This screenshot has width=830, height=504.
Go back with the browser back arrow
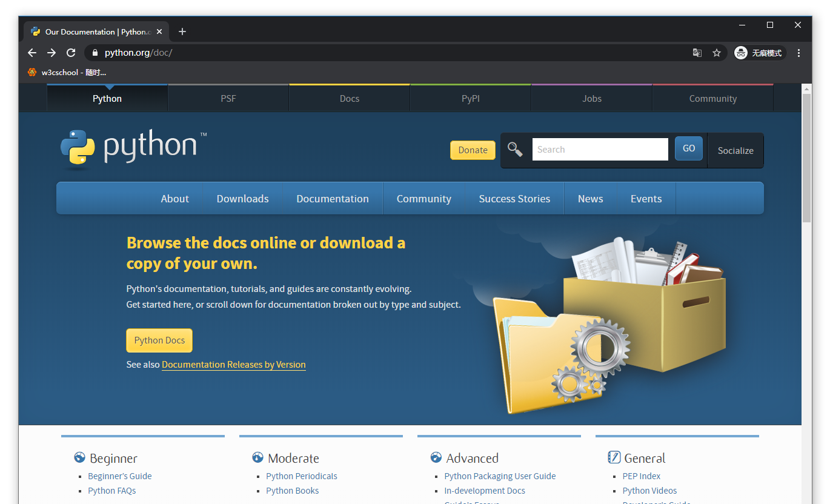[x=32, y=53]
